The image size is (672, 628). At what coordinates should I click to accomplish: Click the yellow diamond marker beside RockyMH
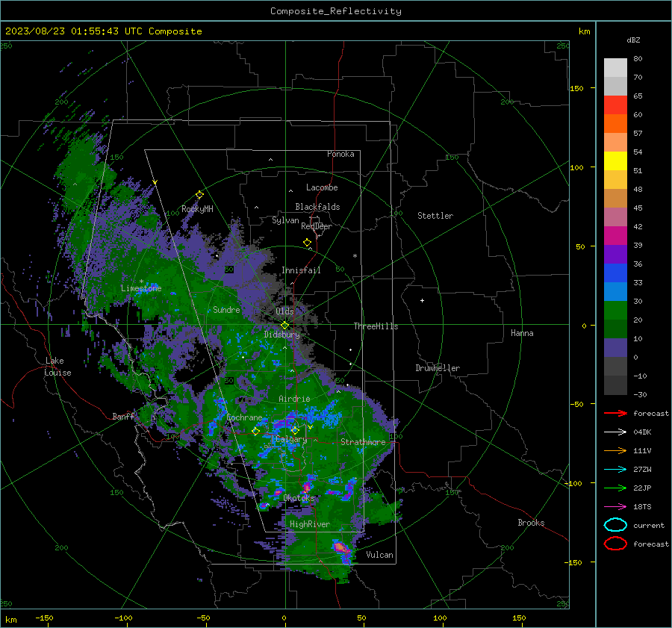pyautogui.click(x=199, y=195)
